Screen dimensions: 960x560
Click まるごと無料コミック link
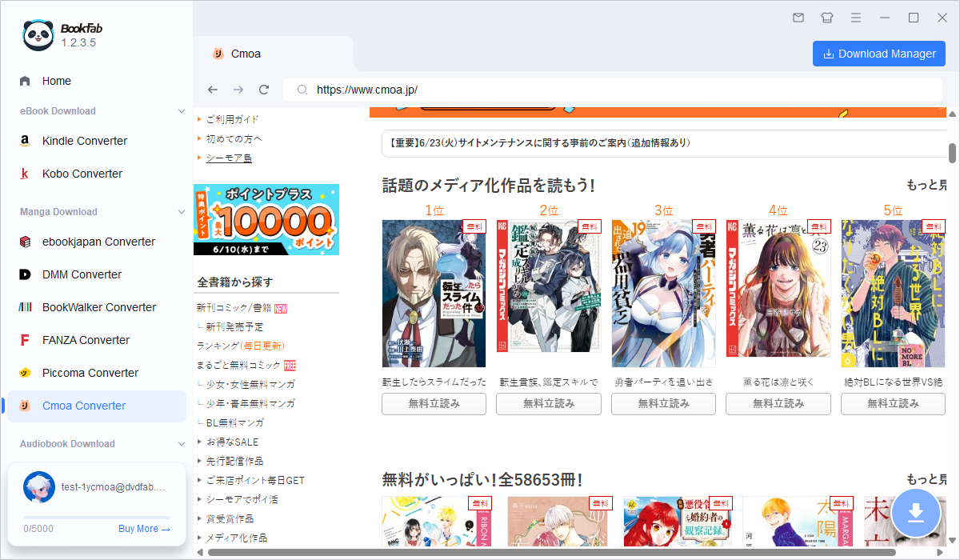pos(238,365)
